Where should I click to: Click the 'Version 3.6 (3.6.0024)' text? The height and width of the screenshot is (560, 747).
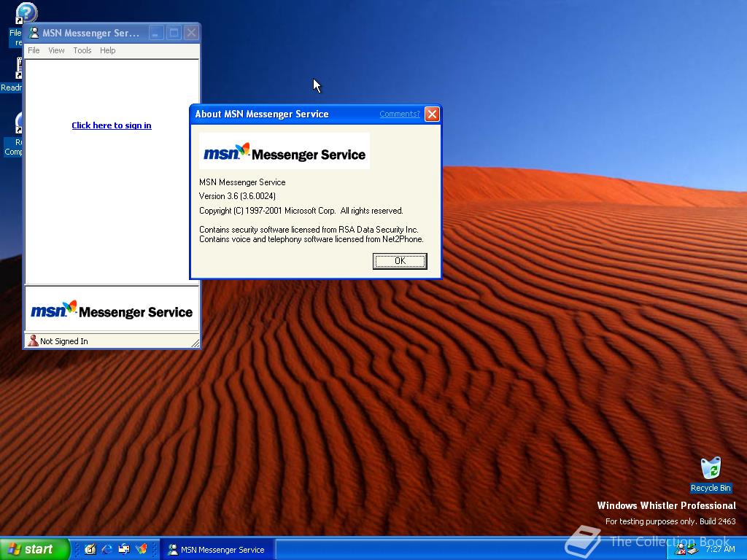coord(237,196)
